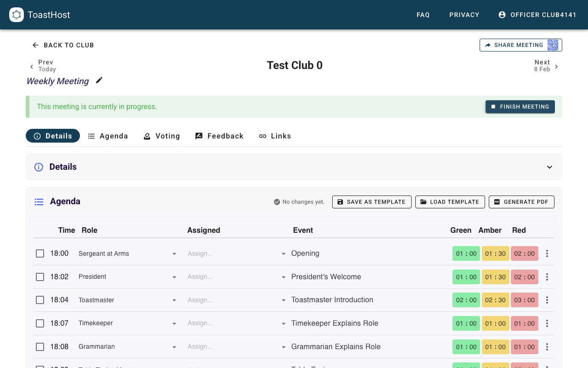Open the Toastmaster role dropdown

point(174,300)
